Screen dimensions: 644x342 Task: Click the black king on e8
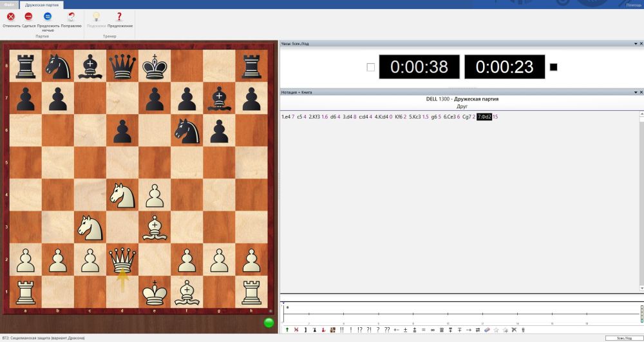[155, 66]
